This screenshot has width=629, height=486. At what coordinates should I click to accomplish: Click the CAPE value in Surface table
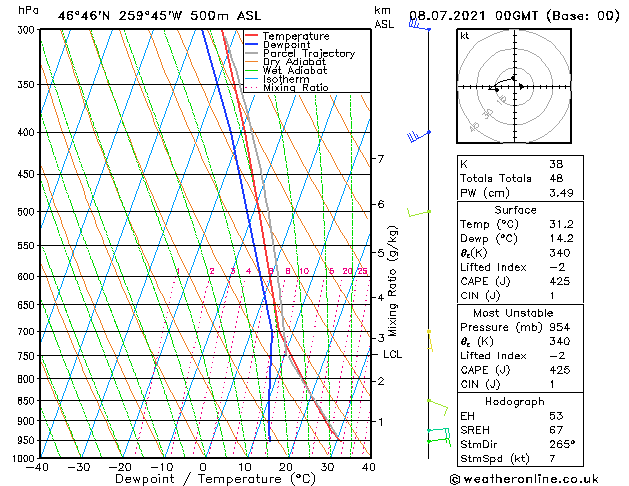coord(560,281)
